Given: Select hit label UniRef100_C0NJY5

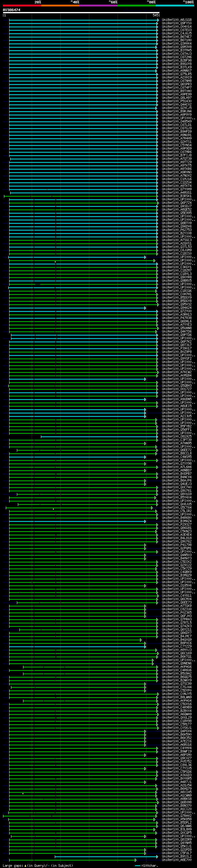Looking at the screenshot, I should 177,694.
